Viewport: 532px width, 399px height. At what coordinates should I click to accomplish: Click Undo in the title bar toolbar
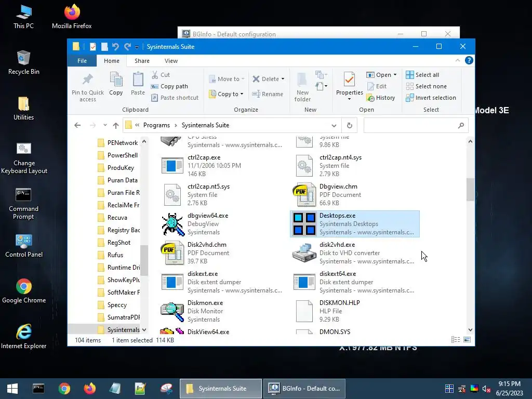115,46
